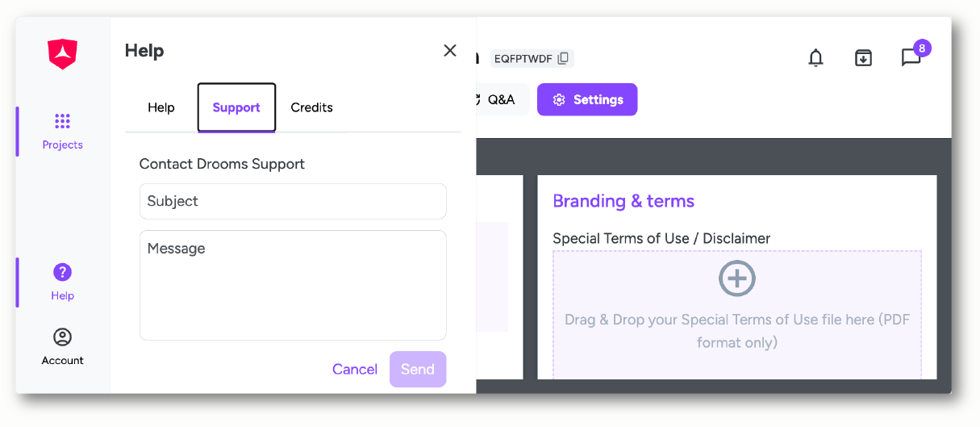Select the Support tab

pos(236,107)
